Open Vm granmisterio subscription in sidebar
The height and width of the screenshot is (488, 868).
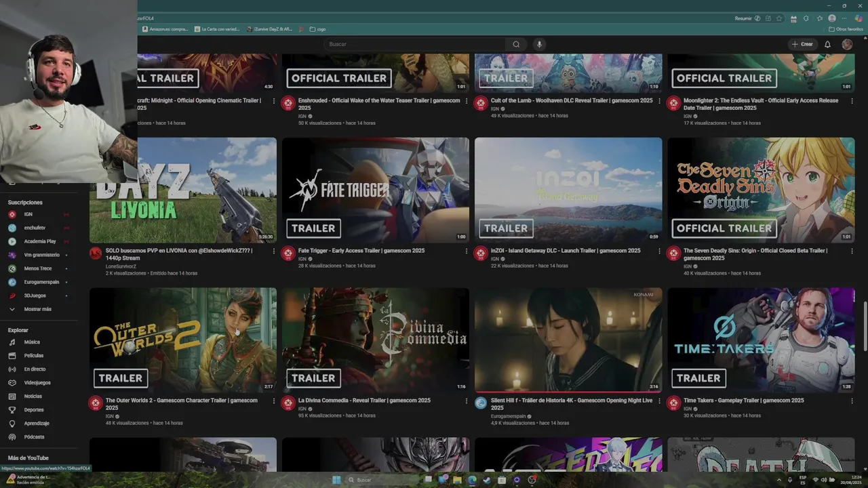coord(39,255)
